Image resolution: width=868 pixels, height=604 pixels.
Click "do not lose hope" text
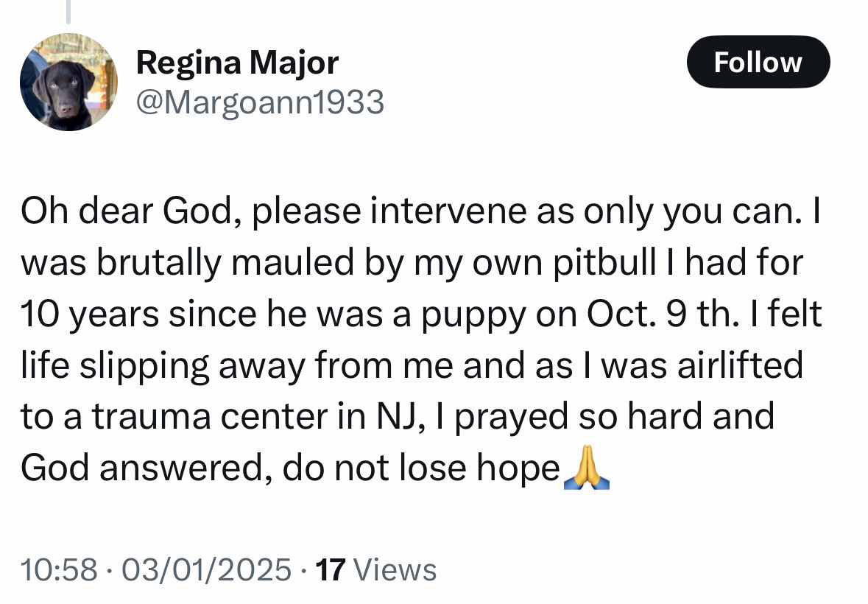point(421,468)
